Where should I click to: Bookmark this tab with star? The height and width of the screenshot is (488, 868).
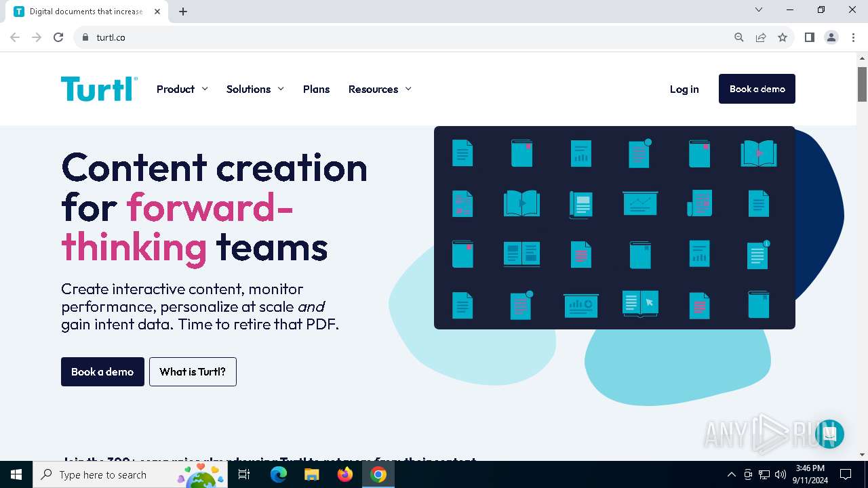[783, 37]
